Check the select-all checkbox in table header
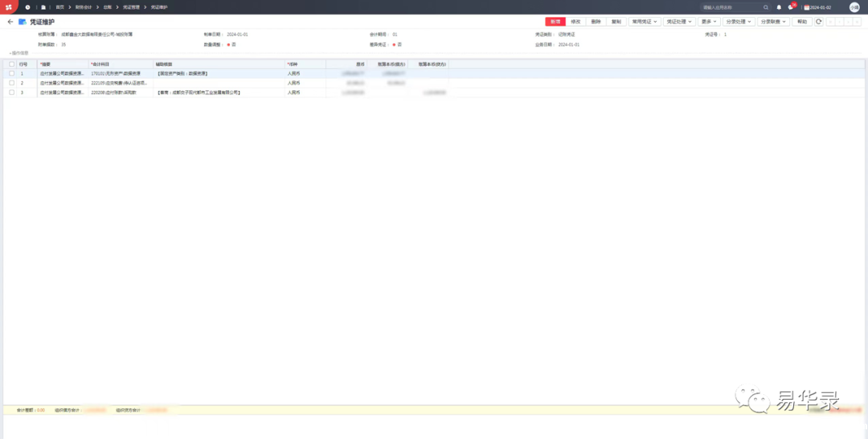This screenshot has width=868, height=439. [11, 64]
